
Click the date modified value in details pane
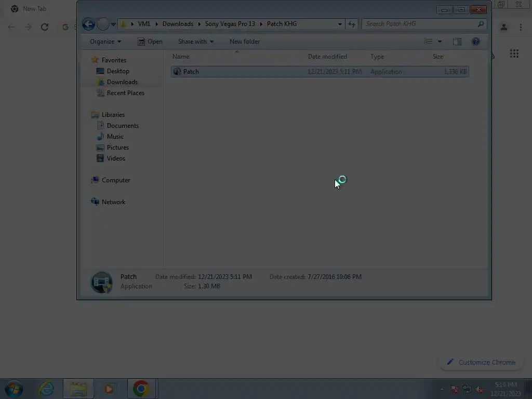click(x=225, y=277)
